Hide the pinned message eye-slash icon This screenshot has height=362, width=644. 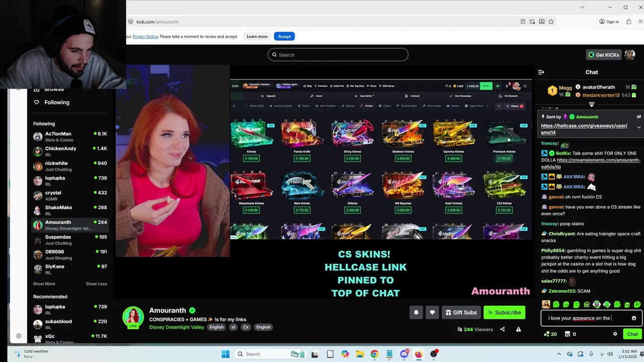tap(639, 117)
